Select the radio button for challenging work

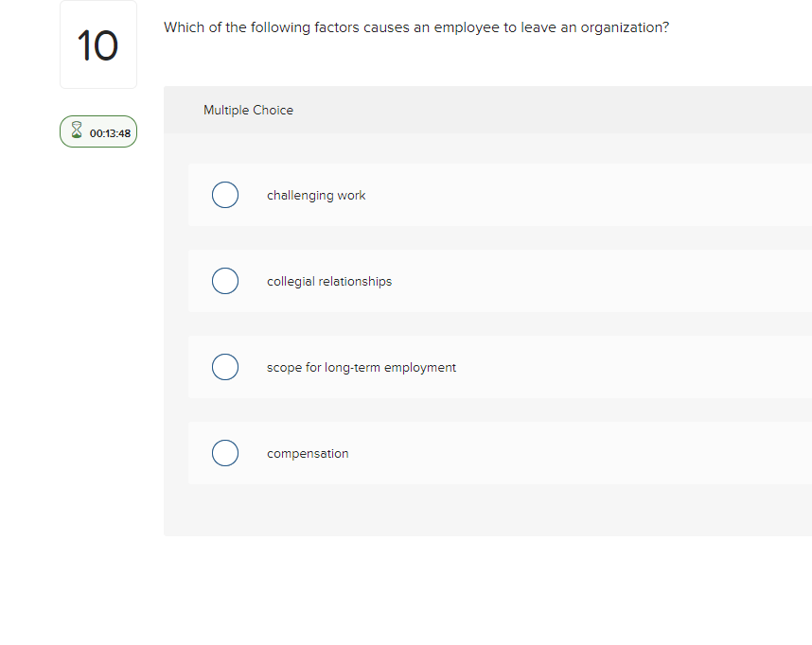225,195
